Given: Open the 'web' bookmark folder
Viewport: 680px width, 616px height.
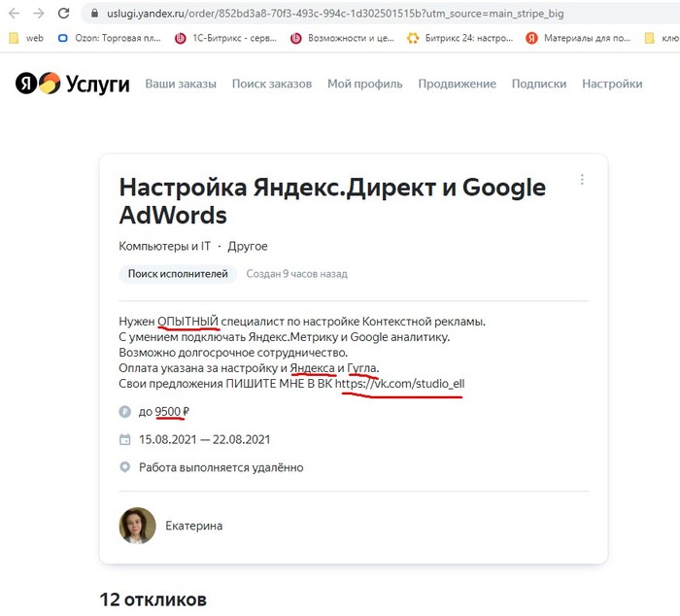Looking at the screenshot, I should tap(26, 38).
